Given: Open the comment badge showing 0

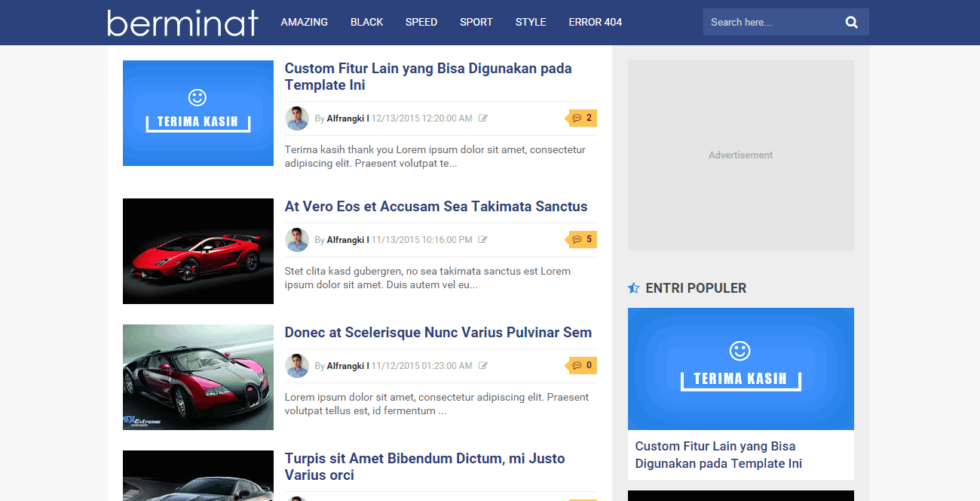Looking at the screenshot, I should (581, 365).
